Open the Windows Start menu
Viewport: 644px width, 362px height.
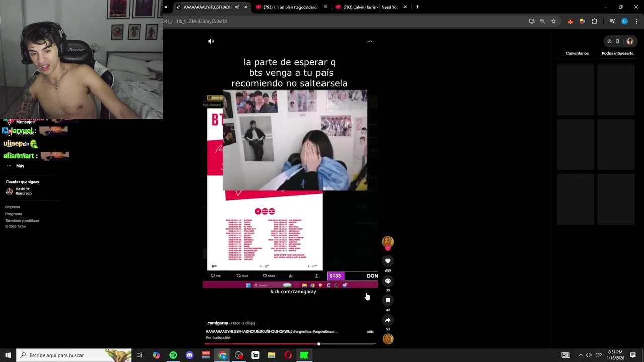pos(8,355)
